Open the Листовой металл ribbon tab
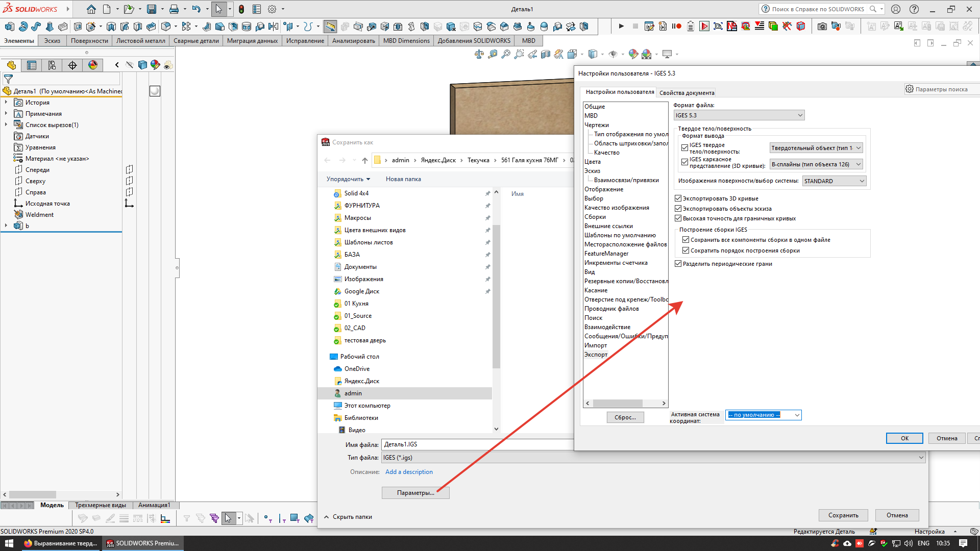The height and width of the screenshot is (551, 980). pos(140,41)
